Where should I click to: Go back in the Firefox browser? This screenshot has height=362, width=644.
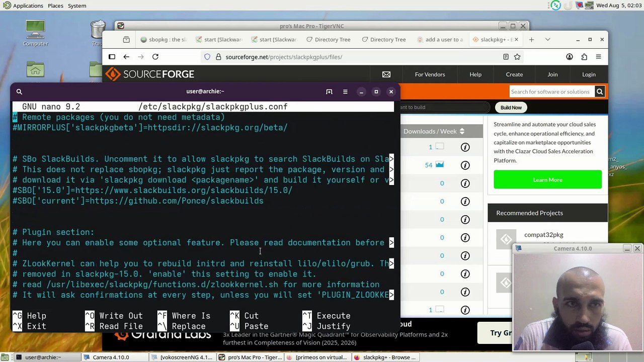[x=126, y=57]
